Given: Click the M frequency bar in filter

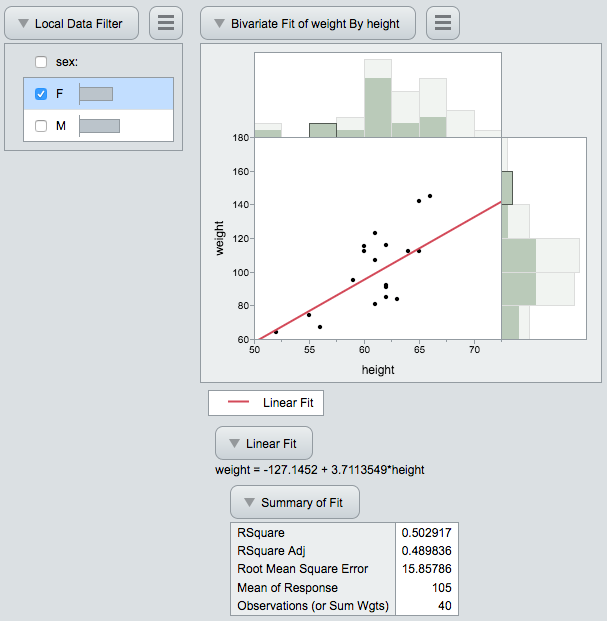Looking at the screenshot, I should tap(99, 126).
